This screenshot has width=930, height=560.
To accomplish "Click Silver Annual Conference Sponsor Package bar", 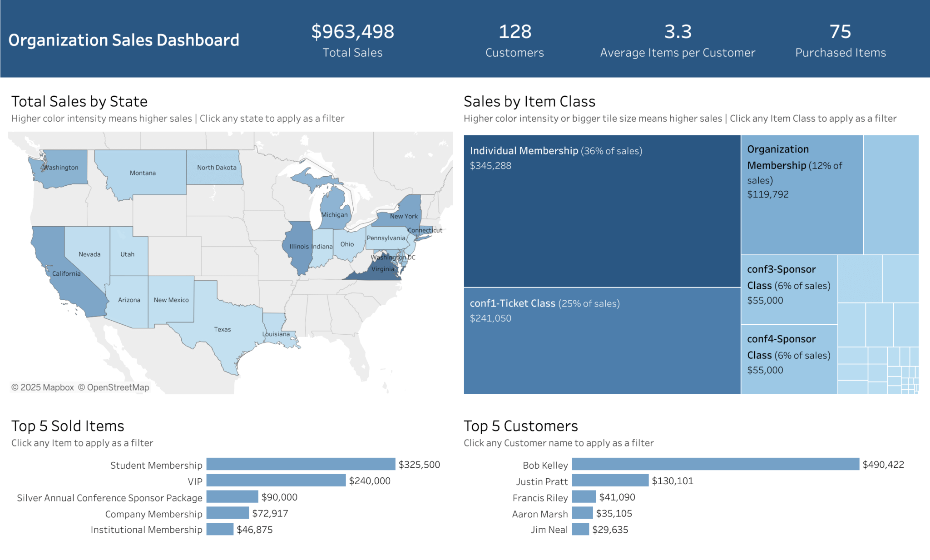I will [x=232, y=497].
